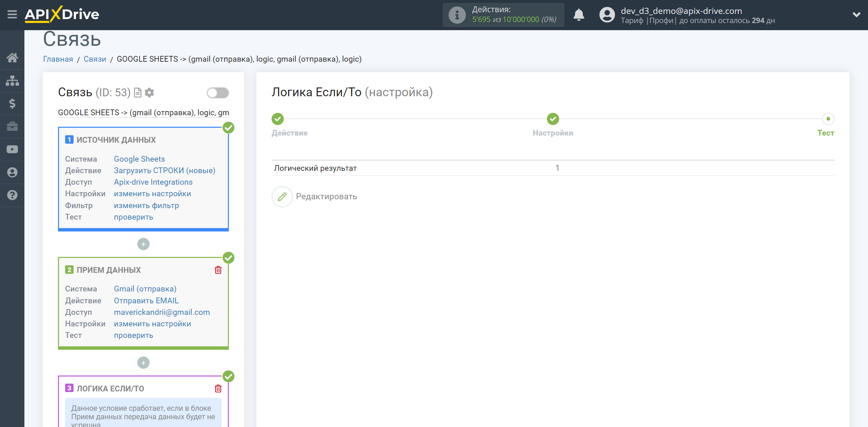Delete the Логика Если/То block
The image size is (868, 427).
218,388
